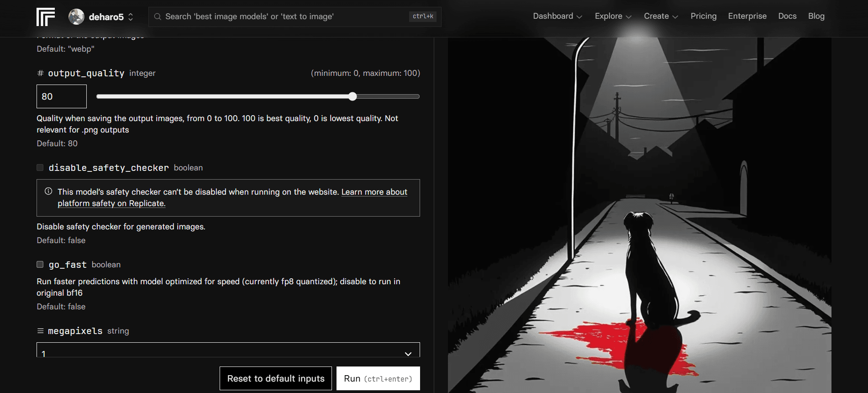Screen dimensions: 868x393
Task: Click the output_quality number field showing 80
Action: tap(62, 96)
